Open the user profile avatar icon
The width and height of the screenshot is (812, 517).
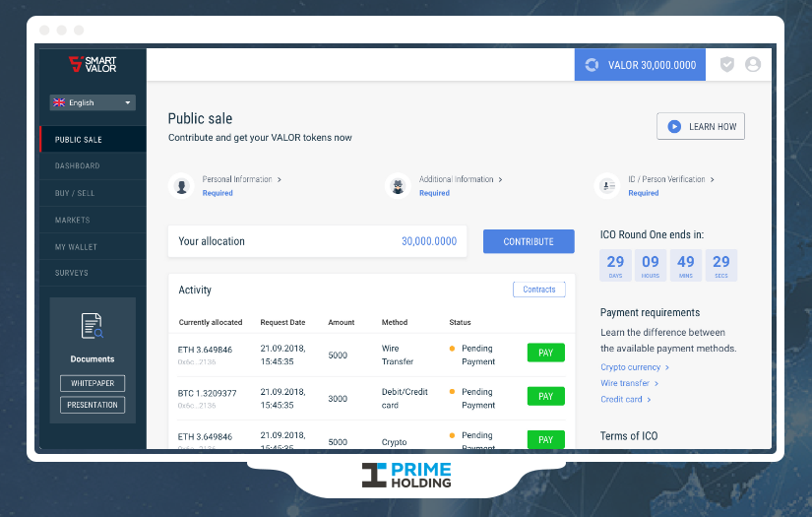tap(753, 64)
